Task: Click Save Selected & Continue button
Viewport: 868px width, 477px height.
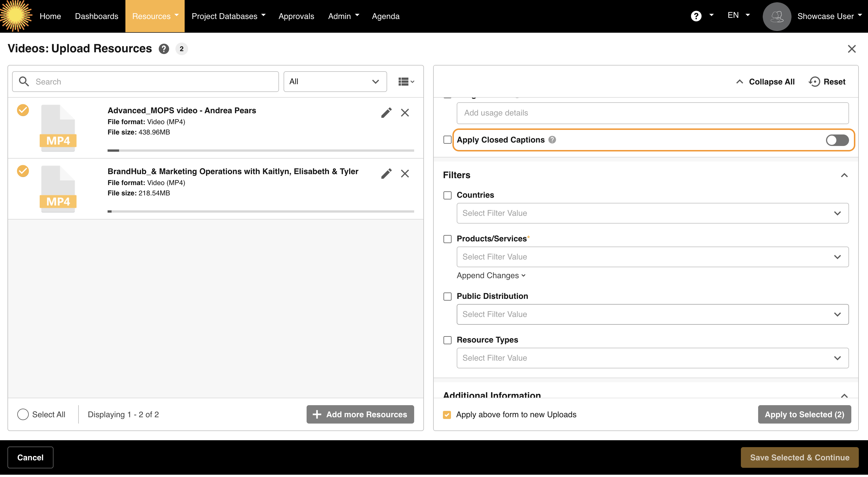Action: [x=800, y=457]
